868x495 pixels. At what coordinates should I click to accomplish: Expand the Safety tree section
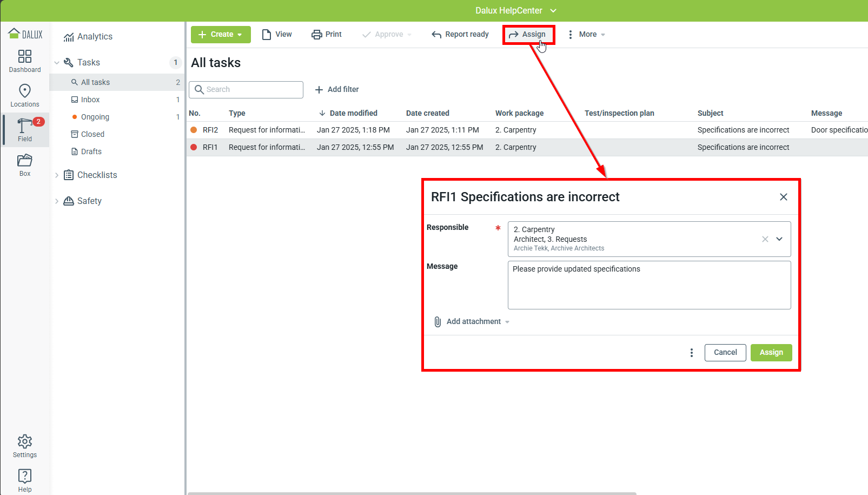pos(57,201)
